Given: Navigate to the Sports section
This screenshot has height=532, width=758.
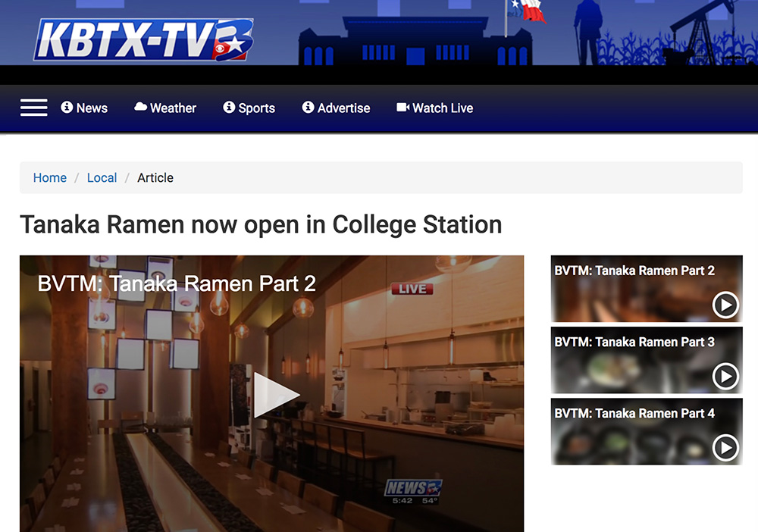Looking at the screenshot, I should point(255,108).
